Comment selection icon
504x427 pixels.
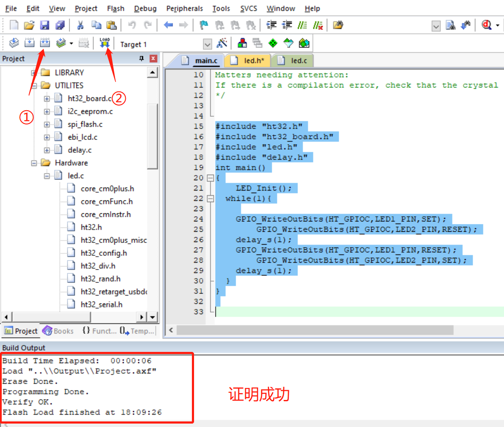coord(302,25)
